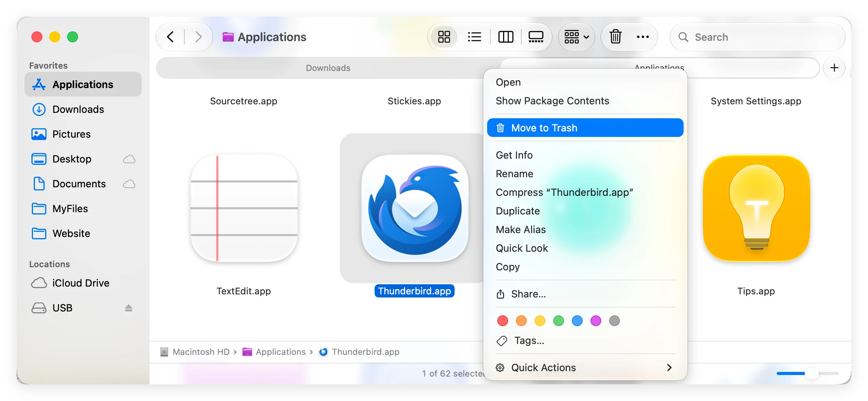Select the Thunderbird.app icon
This screenshot has width=868, height=401.
(415, 208)
